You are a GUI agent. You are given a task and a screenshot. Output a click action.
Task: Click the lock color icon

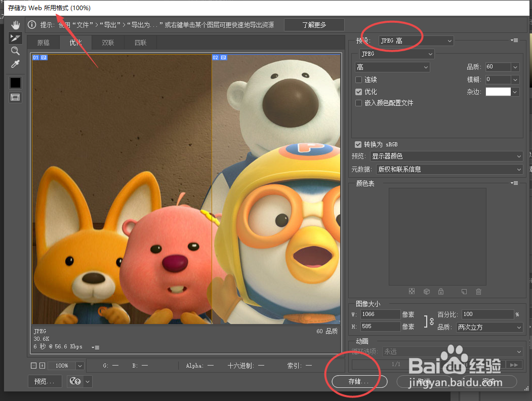coord(441,292)
